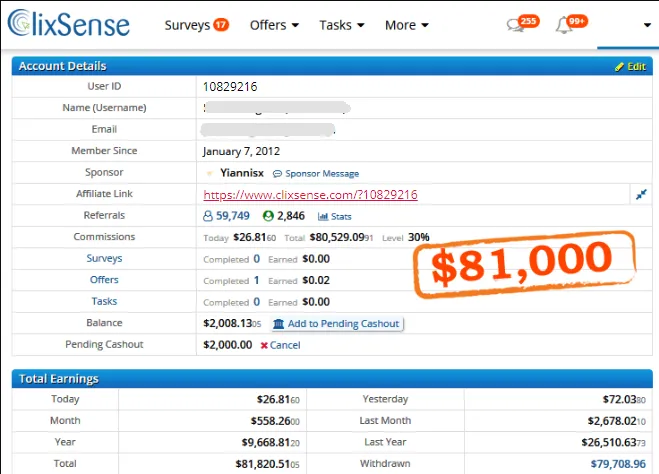Open referral Stats link
The height and width of the screenshot is (474, 659).
click(x=341, y=216)
